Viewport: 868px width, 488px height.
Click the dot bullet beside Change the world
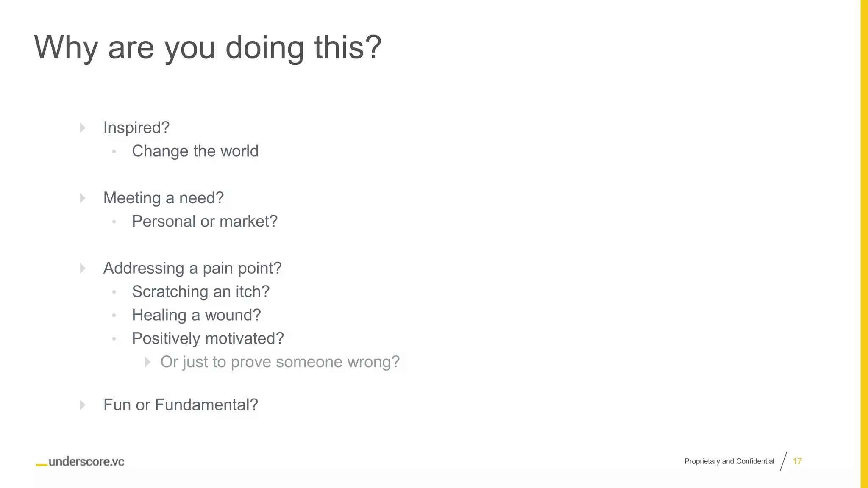pos(114,151)
